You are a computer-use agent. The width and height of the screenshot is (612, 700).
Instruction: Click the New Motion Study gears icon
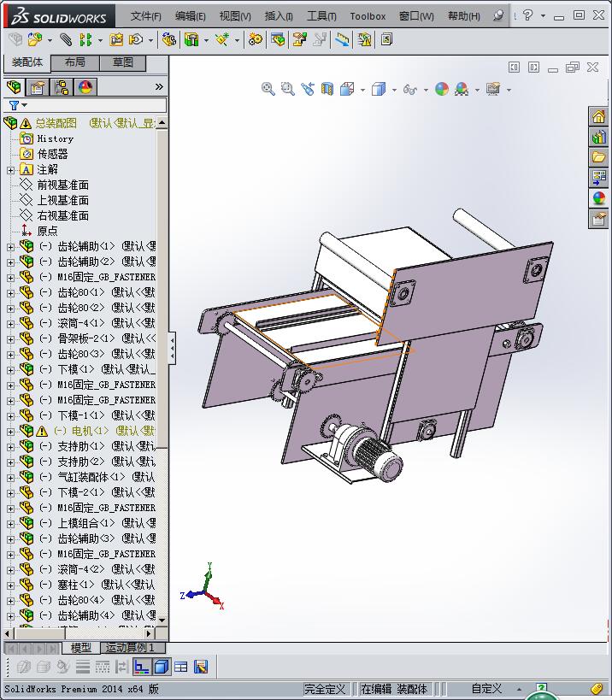pyautogui.click(x=256, y=39)
